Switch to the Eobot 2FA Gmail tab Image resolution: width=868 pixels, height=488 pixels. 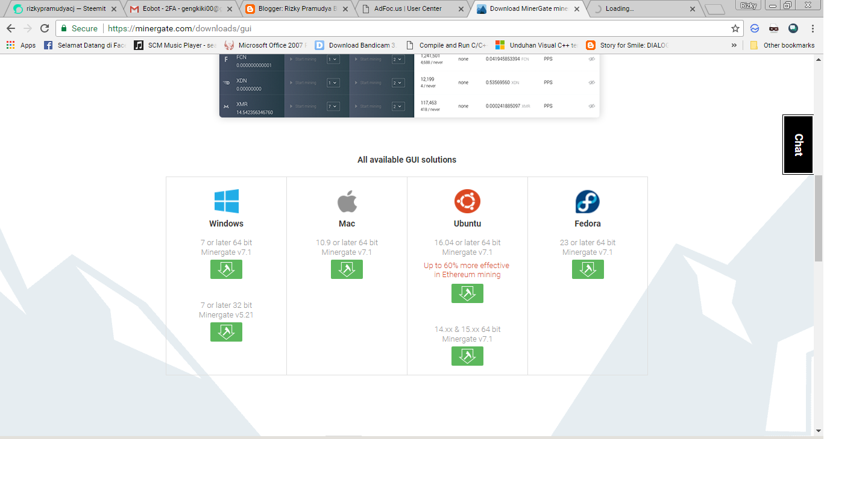pyautogui.click(x=180, y=9)
